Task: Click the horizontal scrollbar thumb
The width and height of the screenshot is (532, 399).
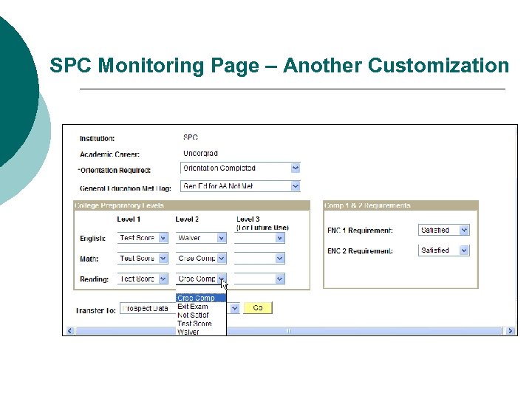Action: 289,330
